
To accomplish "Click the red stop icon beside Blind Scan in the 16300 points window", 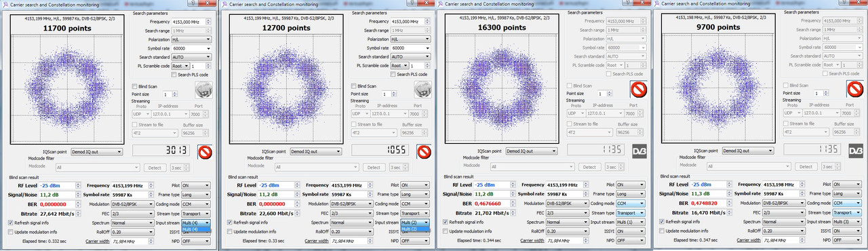I will 639,89.
